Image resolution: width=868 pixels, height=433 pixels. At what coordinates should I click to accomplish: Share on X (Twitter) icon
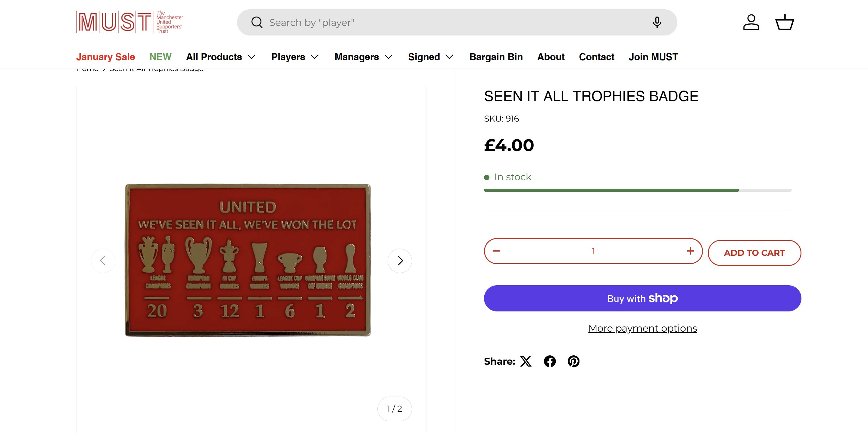[526, 361]
